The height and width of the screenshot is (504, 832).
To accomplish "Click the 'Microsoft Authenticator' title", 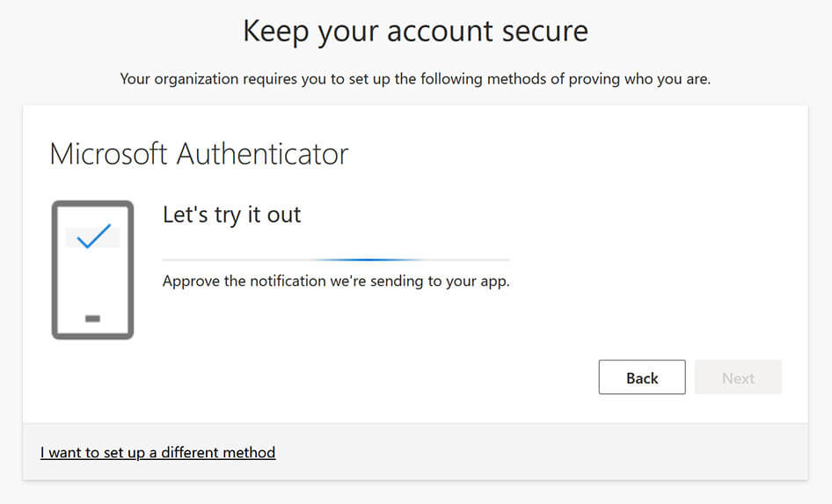I will click(199, 154).
